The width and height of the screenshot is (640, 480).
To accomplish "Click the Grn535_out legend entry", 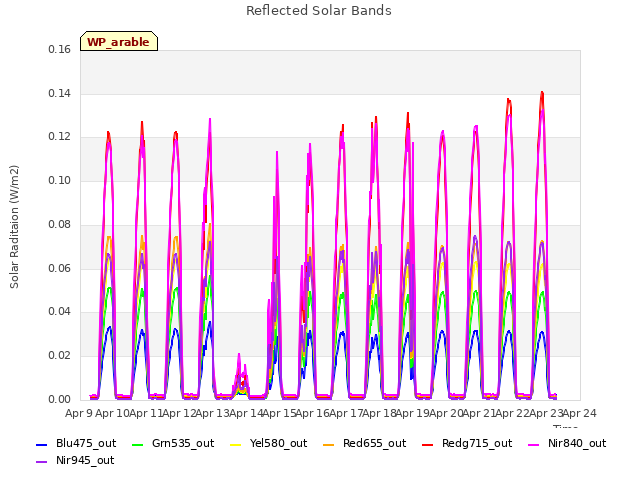I will 173,443.
